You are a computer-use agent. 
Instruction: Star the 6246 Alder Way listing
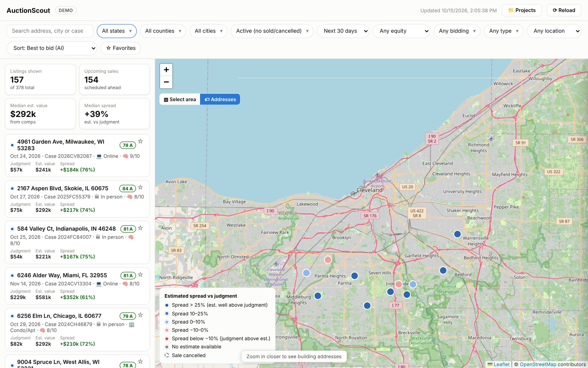[140, 275]
